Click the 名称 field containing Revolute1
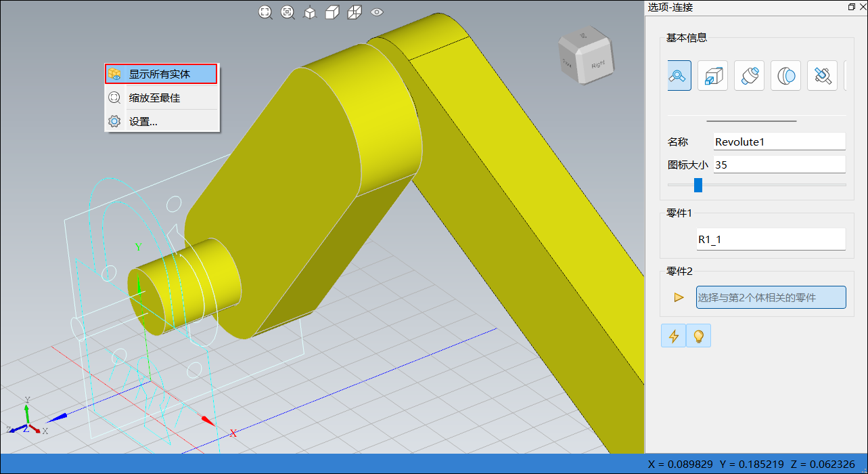868x474 pixels. click(x=779, y=142)
